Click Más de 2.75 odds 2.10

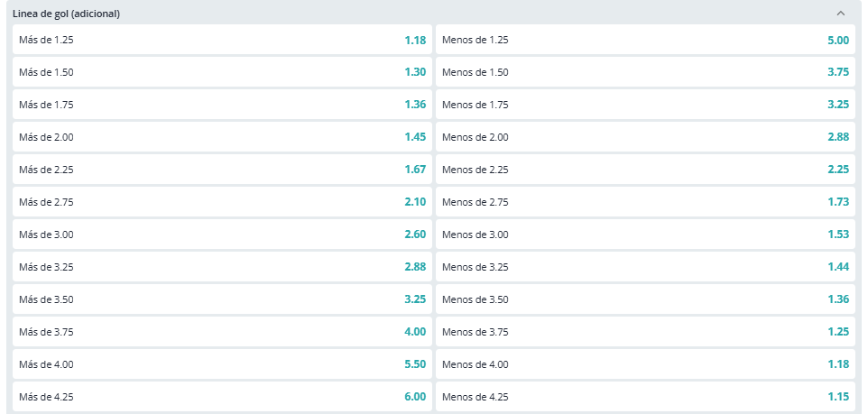click(x=222, y=201)
